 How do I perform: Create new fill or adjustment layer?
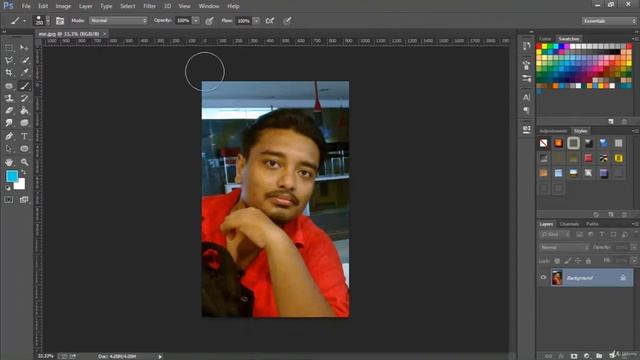(x=587, y=356)
